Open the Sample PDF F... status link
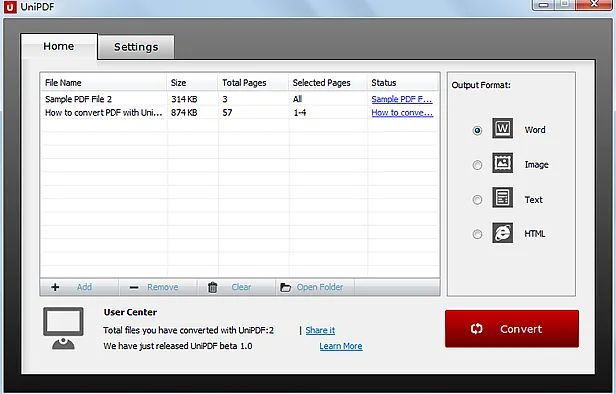Screen dimensions: 616x394 pos(402,99)
